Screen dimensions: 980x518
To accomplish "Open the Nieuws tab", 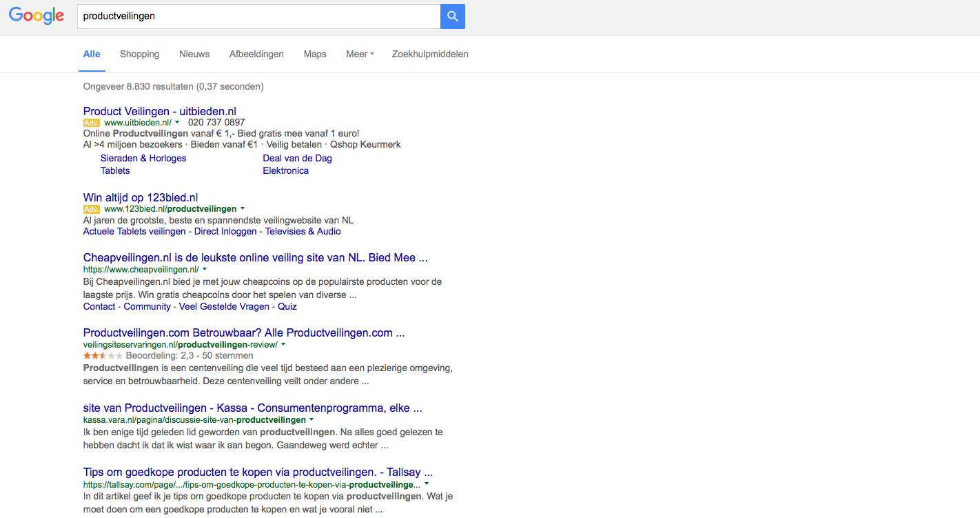I will point(194,54).
